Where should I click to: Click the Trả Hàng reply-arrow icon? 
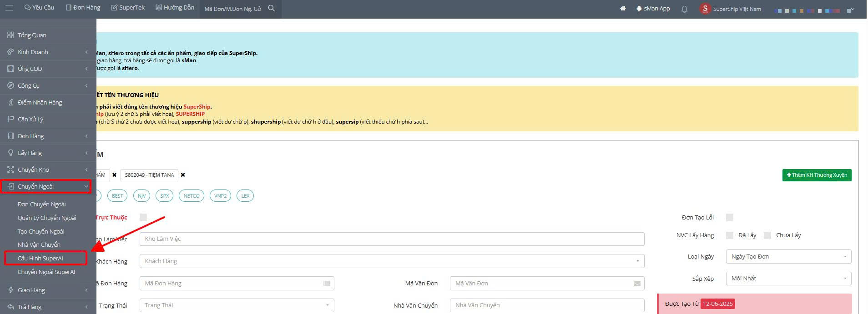pyautogui.click(x=11, y=307)
